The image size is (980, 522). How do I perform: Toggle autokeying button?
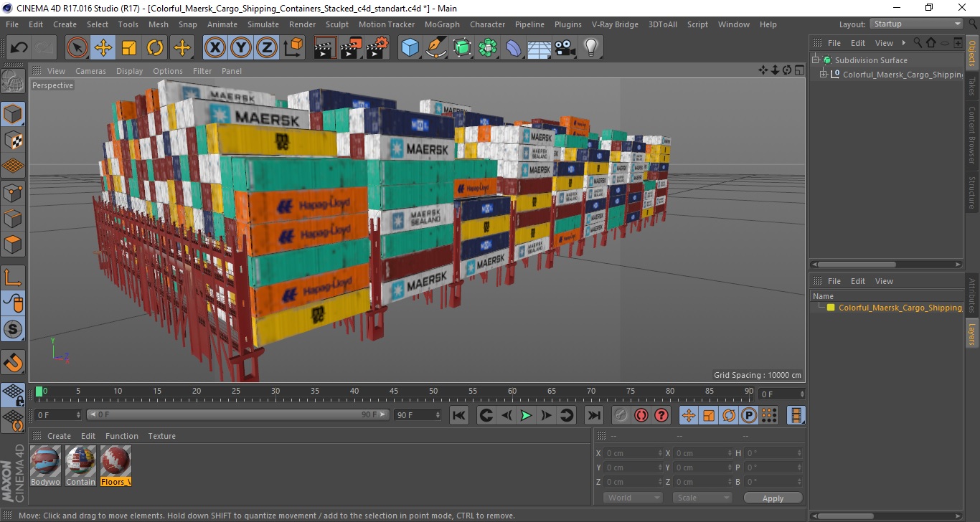(x=641, y=415)
